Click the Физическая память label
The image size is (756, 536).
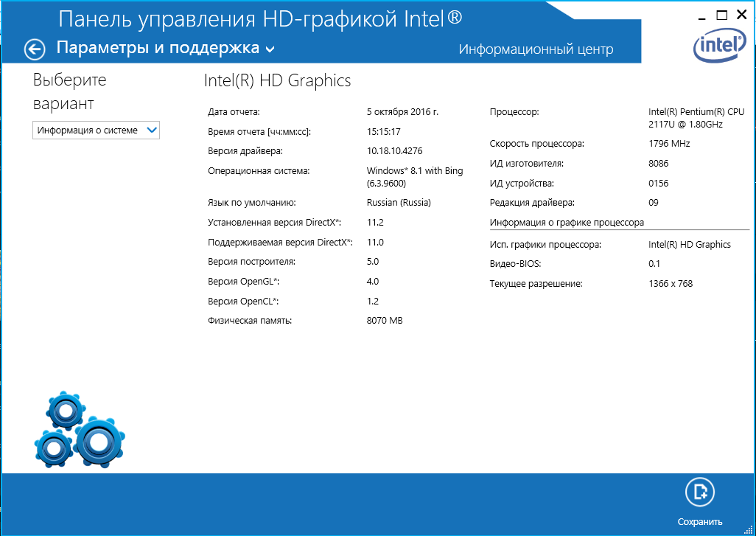tap(250, 320)
